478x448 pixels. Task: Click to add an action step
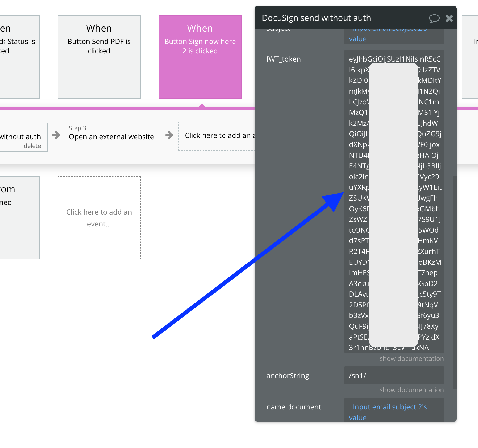[217, 136]
